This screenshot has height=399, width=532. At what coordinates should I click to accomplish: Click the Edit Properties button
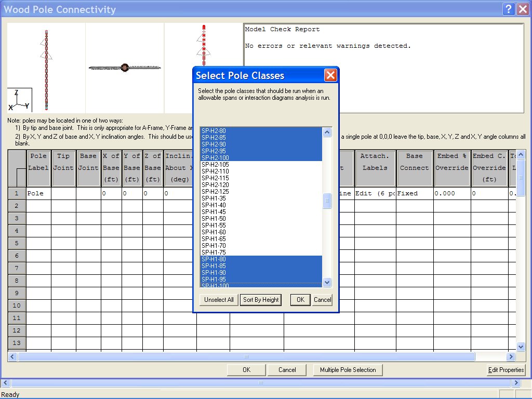506,369
